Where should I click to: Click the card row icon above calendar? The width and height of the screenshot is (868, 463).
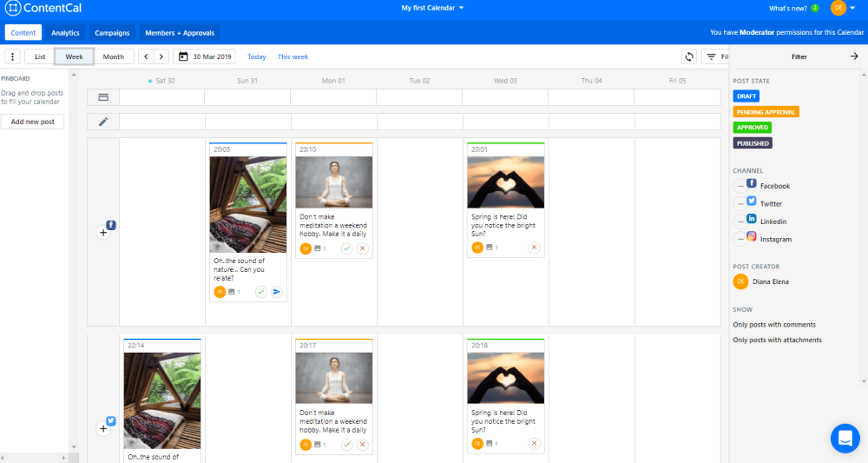[x=103, y=97]
